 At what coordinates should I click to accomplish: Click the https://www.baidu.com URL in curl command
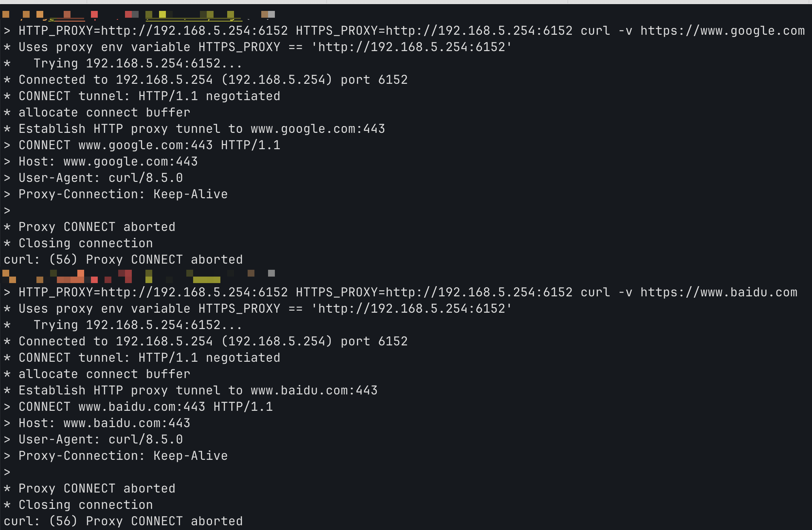(719, 292)
